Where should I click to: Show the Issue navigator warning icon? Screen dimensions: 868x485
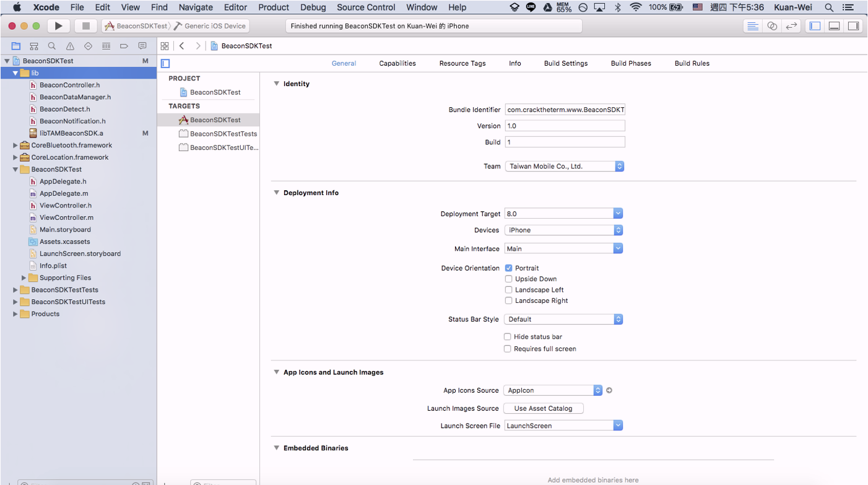tap(70, 46)
